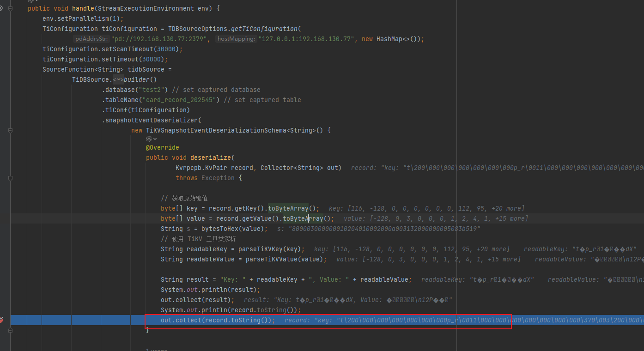Expand the folded <~> generics before builder()

[118, 79]
